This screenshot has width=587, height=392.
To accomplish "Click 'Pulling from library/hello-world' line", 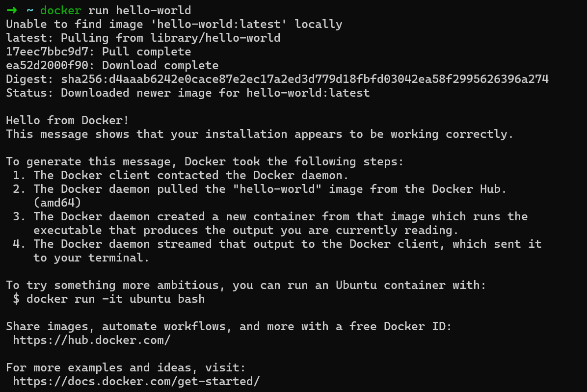I will click(170, 38).
